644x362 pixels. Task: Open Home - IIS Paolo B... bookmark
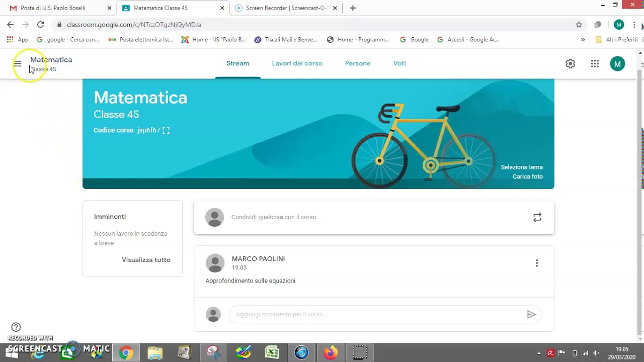coord(213,40)
